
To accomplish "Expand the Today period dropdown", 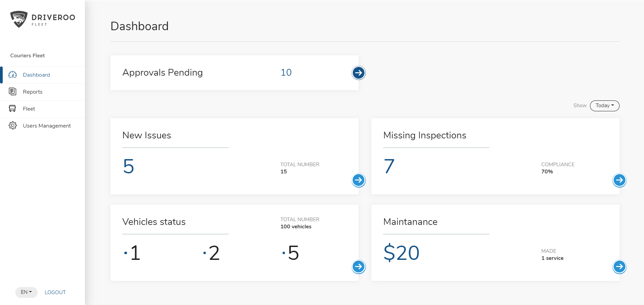I will coord(605,106).
